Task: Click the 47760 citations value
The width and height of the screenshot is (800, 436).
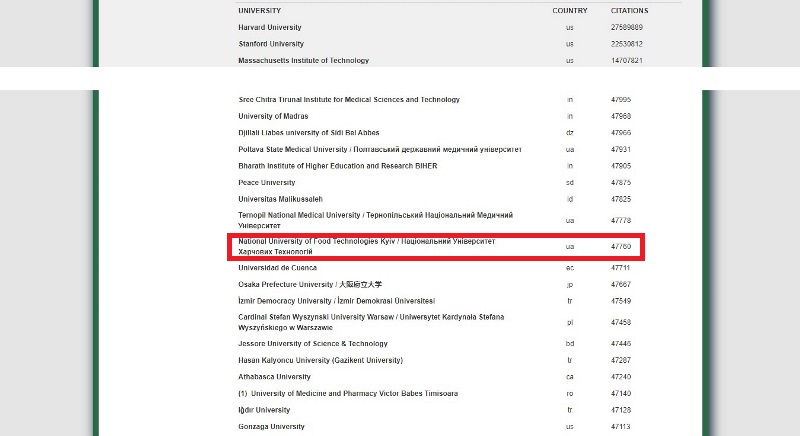Action: coord(621,245)
